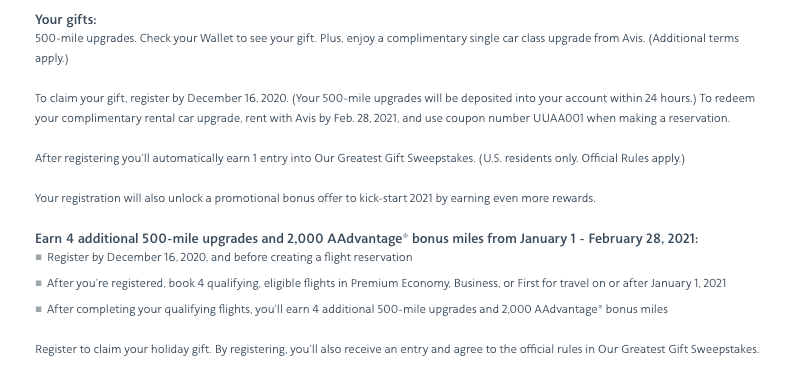Screen dimensions: 789x374
Task: Click the third square bullet marker
Action: [39, 309]
